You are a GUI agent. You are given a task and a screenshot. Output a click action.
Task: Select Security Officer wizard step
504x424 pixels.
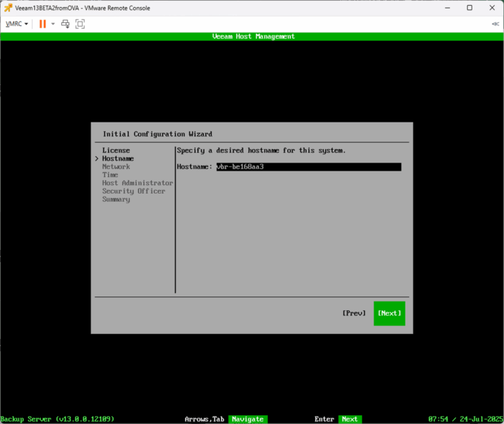[134, 191]
